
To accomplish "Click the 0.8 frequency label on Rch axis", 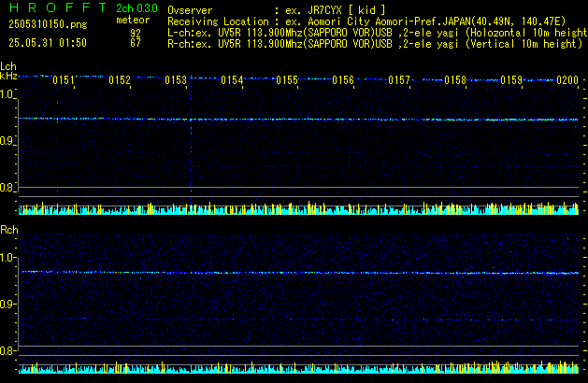I will pos(7,351).
